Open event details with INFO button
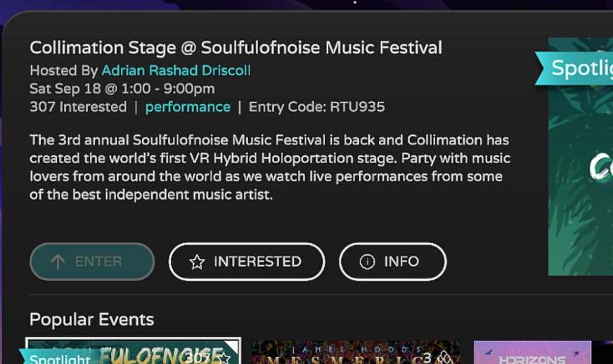 (x=392, y=262)
